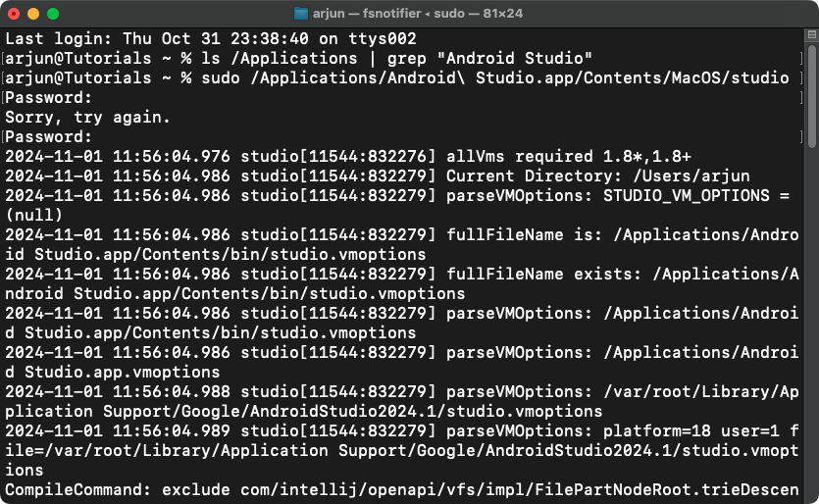Screen dimensions: 819x504
Task: Click the 'allVms required 1.8*,1.8+' log line
Action: tap(569, 157)
